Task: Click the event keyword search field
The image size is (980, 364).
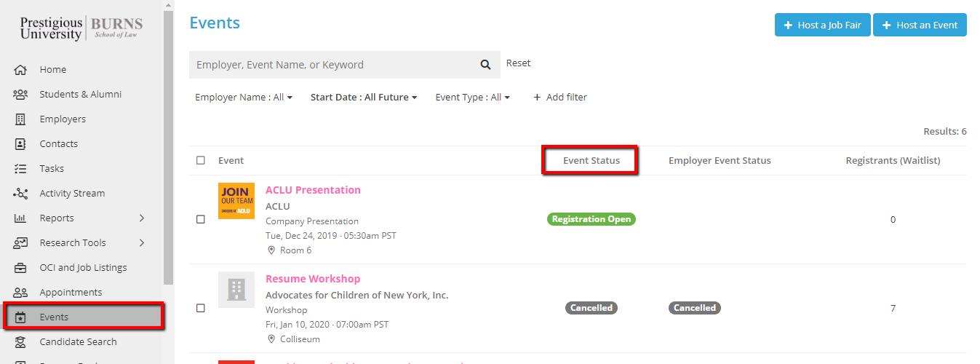Action: pos(331,65)
